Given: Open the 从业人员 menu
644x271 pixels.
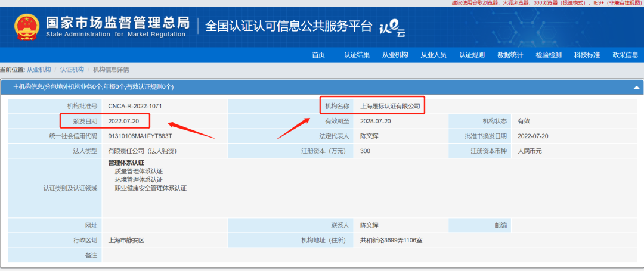Looking at the screenshot, I should [x=434, y=55].
